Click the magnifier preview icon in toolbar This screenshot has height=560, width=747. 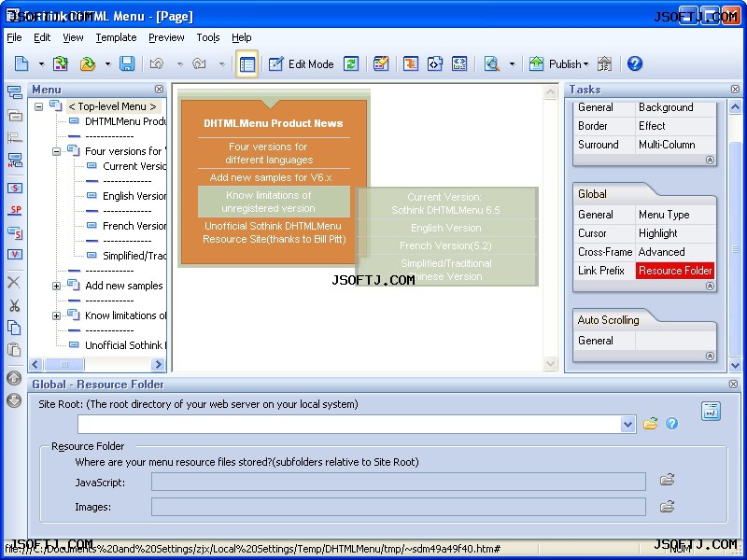492,63
